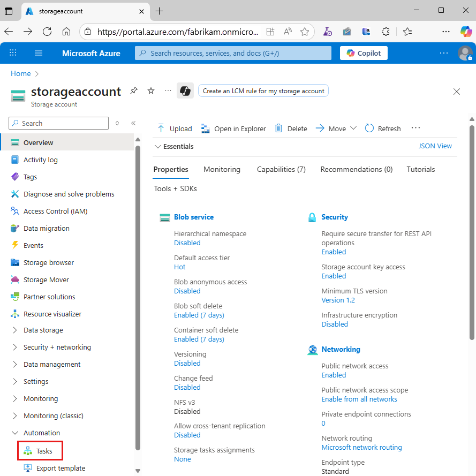
Task: Open JSON View
Action: point(435,146)
